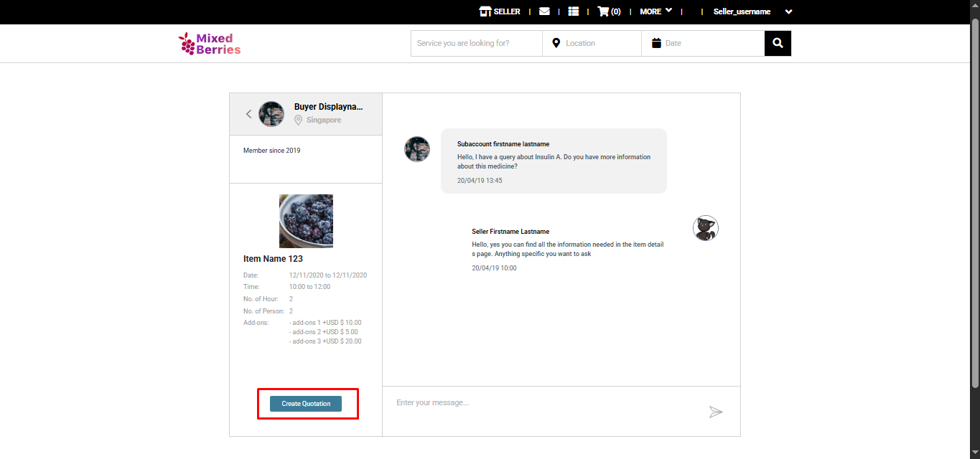This screenshot has width=980, height=459.
Task: Click the seller storefront icon
Action: coord(485,11)
